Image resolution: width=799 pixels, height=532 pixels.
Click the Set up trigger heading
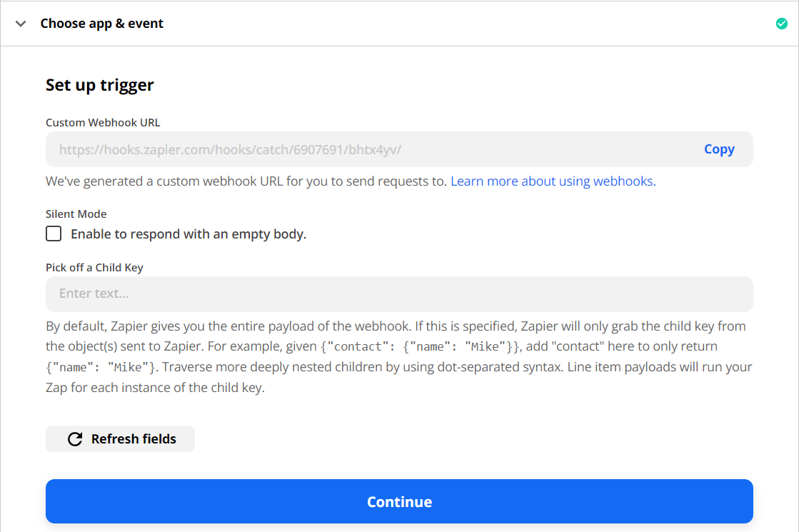tap(99, 84)
